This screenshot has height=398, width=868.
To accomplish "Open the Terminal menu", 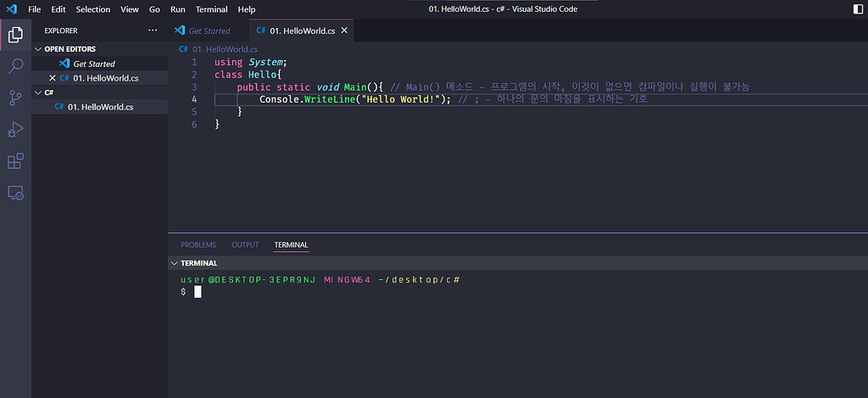I will click(211, 9).
